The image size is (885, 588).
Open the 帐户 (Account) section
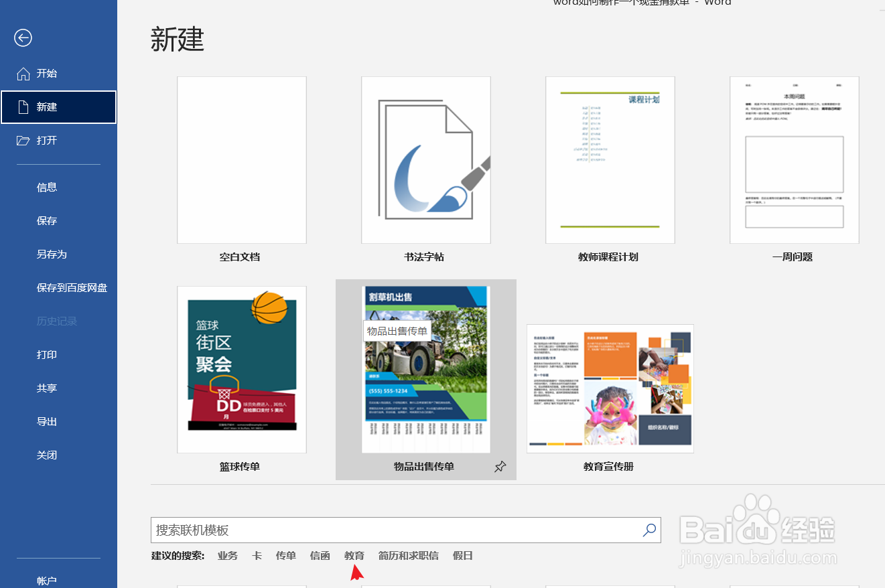pyautogui.click(x=47, y=581)
